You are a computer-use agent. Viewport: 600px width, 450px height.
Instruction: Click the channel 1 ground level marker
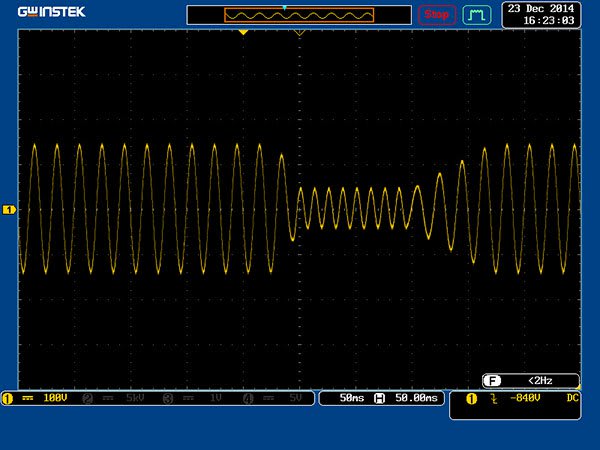coord(9,210)
